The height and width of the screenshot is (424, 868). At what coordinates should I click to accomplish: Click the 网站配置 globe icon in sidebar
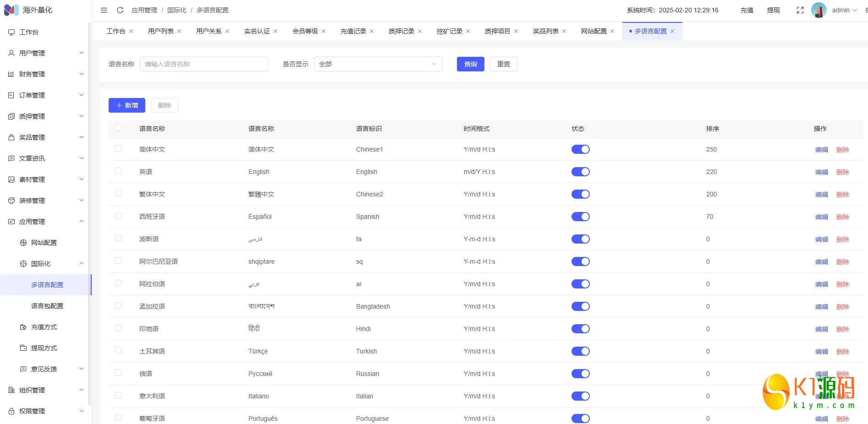(23, 243)
